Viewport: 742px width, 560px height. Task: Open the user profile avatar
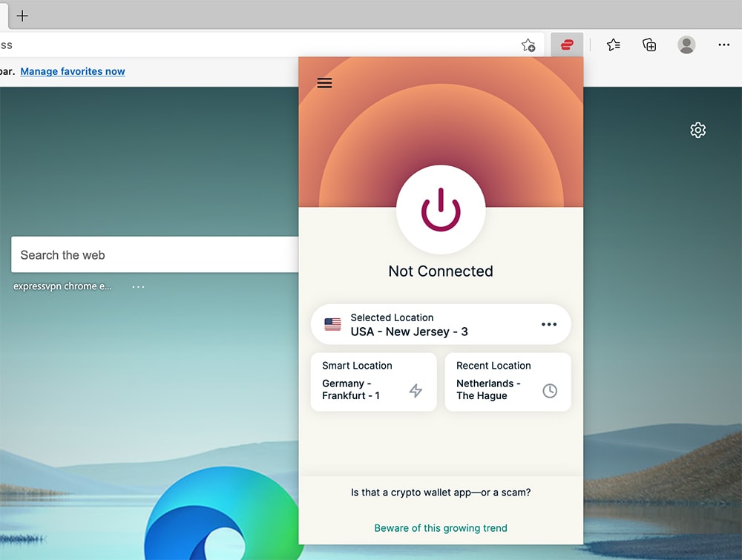[686, 45]
